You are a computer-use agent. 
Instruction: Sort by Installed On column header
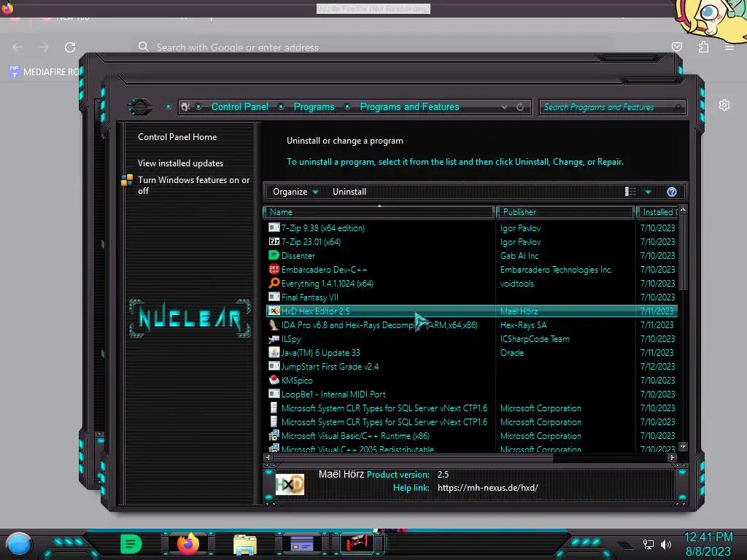click(659, 212)
